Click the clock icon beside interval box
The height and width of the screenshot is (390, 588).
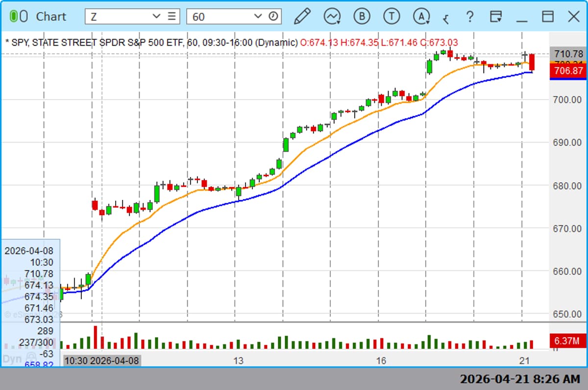[272, 16]
